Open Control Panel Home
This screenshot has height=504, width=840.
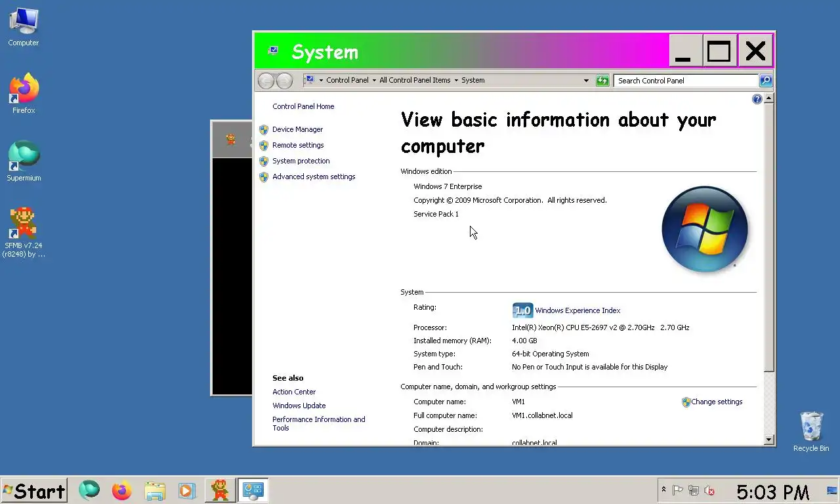point(303,106)
